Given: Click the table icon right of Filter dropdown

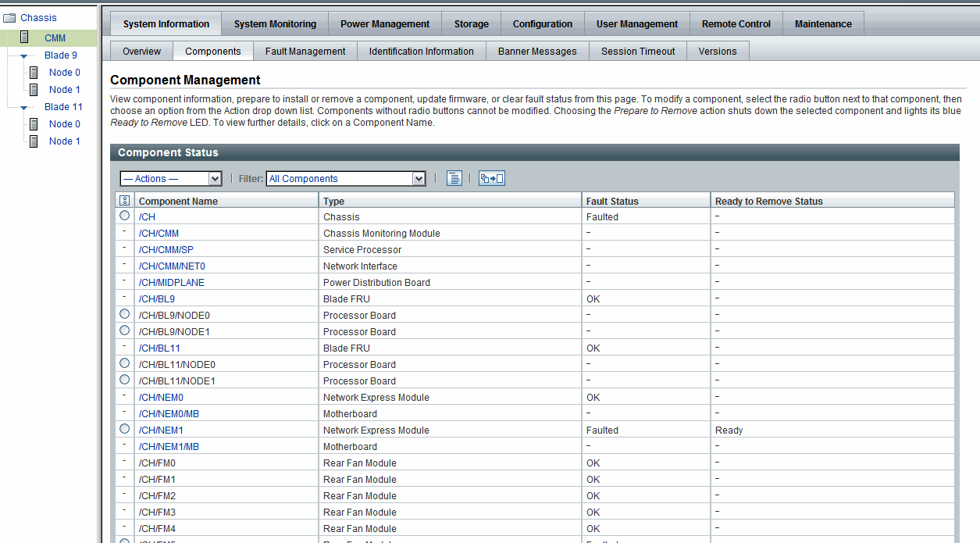Looking at the screenshot, I should coord(454,178).
